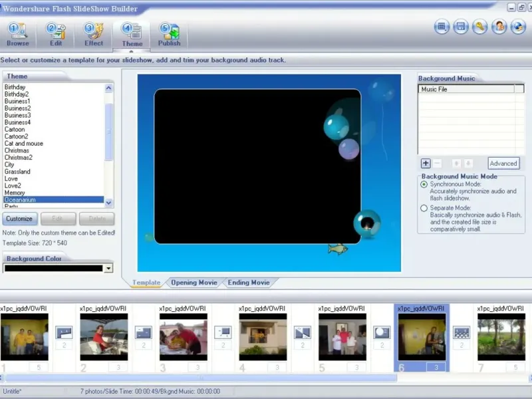Open the globe website icon

tap(518, 27)
